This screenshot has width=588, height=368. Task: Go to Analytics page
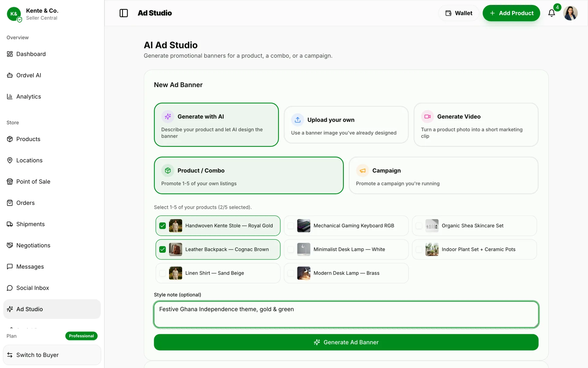pyautogui.click(x=52, y=97)
